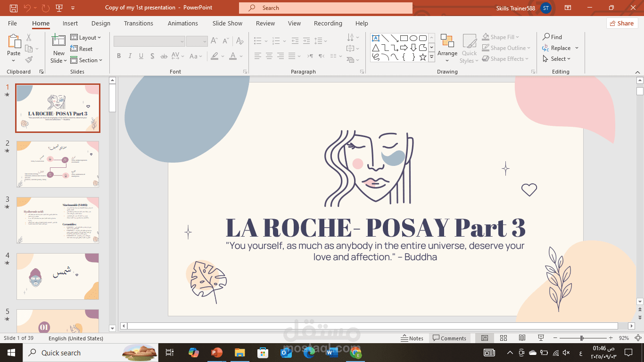The image size is (644, 362).
Task: Click the New Slide icon
Action: [x=59, y=41]
